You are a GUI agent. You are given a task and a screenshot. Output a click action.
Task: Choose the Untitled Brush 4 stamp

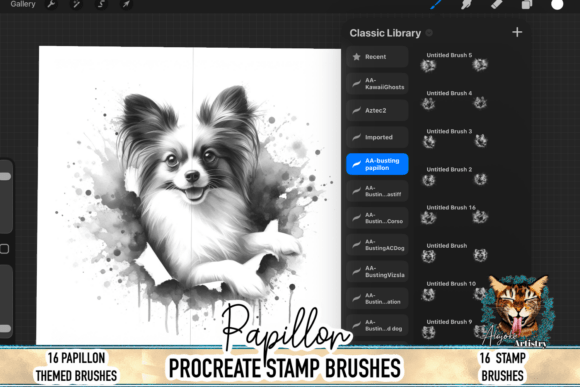(x=454, y=100)
